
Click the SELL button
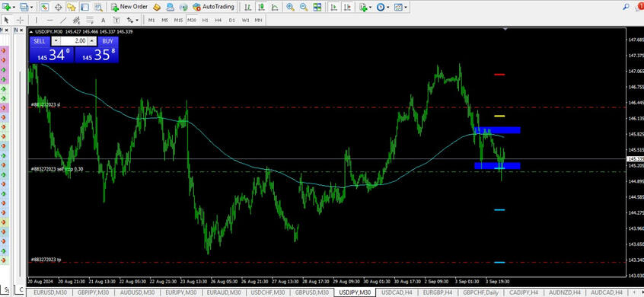(40, 41)
